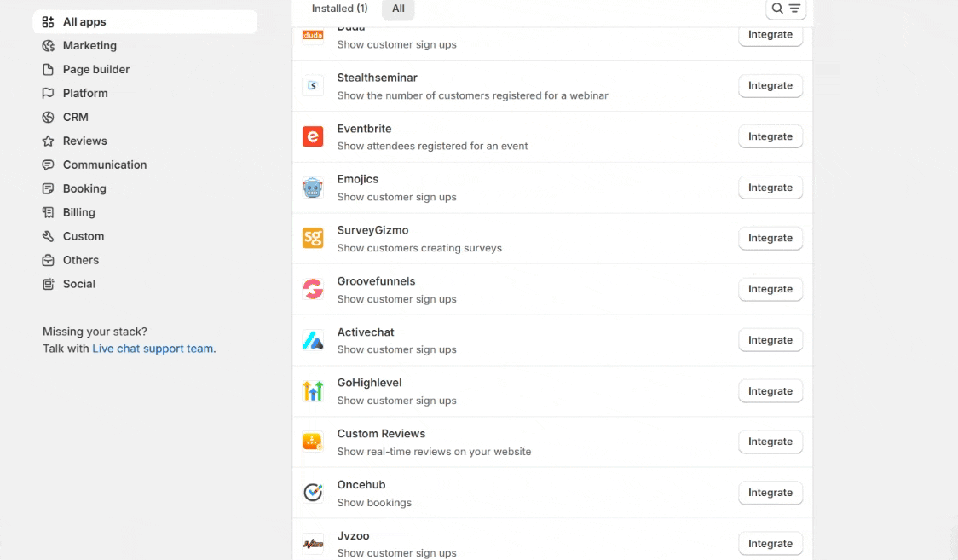Integrate the Emojics app
The width and height of the screenshot is (958, 560).
tap(770, 188)
